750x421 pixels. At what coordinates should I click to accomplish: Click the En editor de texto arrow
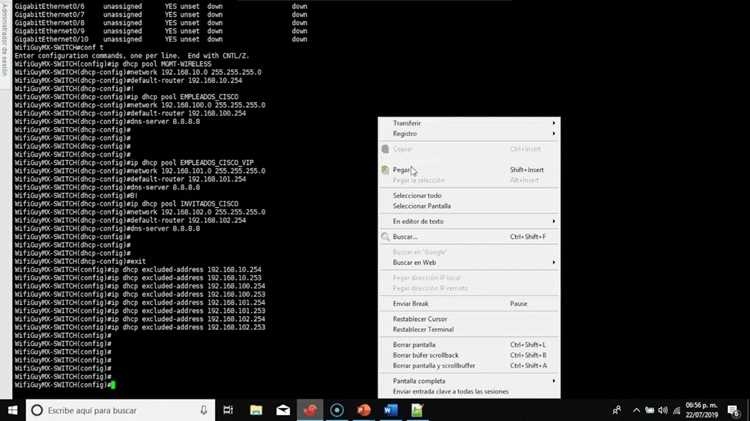coord(554,222)
